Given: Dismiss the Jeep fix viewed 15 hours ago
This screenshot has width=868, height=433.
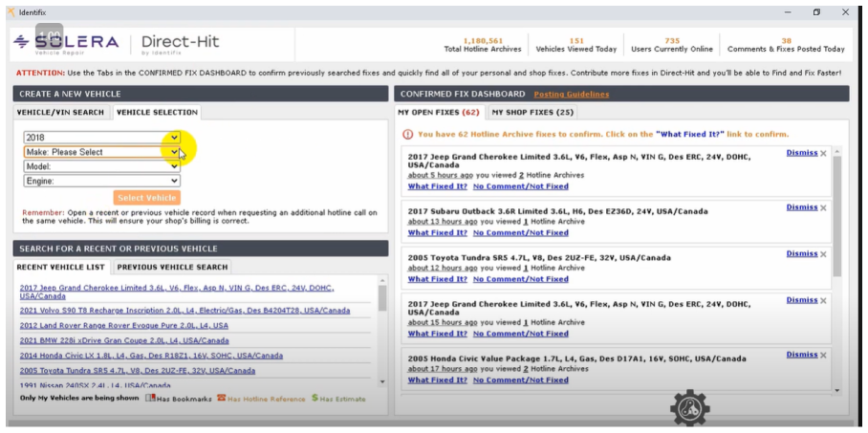Looking at the screenshot, I should click(802, 300).
